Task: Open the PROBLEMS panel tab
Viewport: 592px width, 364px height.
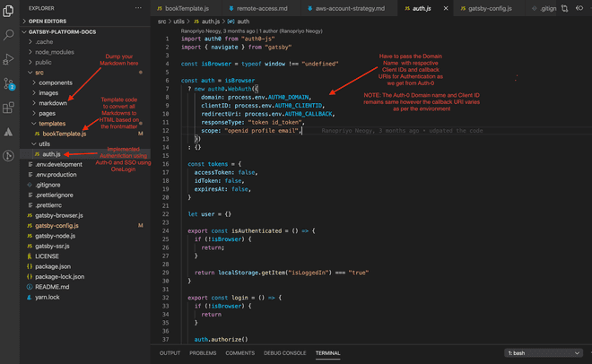Action: click(x=203, y=353)
